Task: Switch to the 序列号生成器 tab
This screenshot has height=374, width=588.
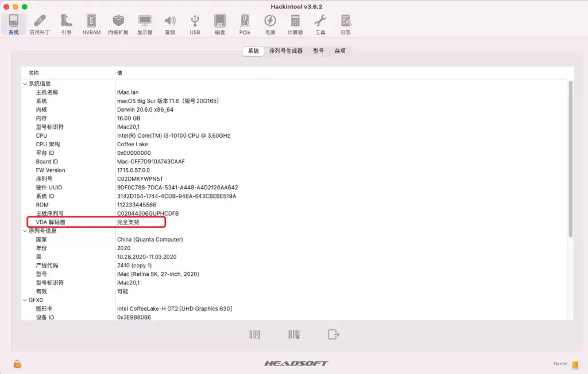Action: click(286, 51)
